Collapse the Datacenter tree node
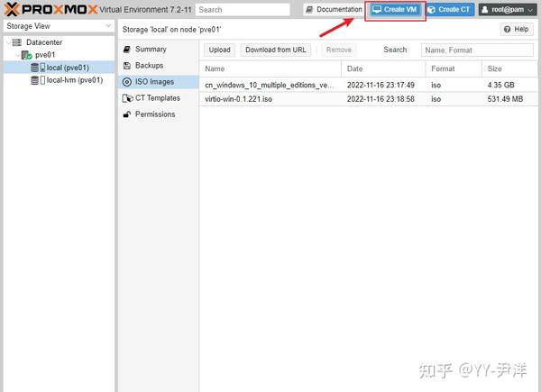Image resolution: width=541 pixels, height=392 pixels. 8,42
